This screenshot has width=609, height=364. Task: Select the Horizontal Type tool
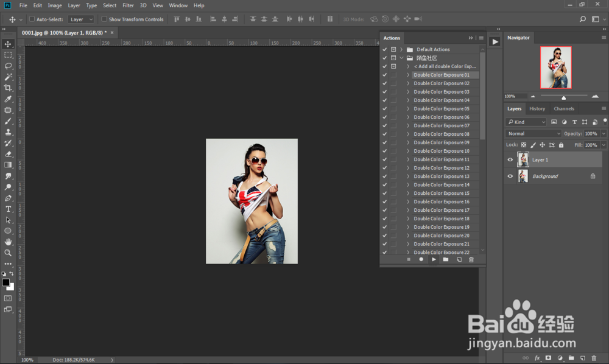[8, 209]
